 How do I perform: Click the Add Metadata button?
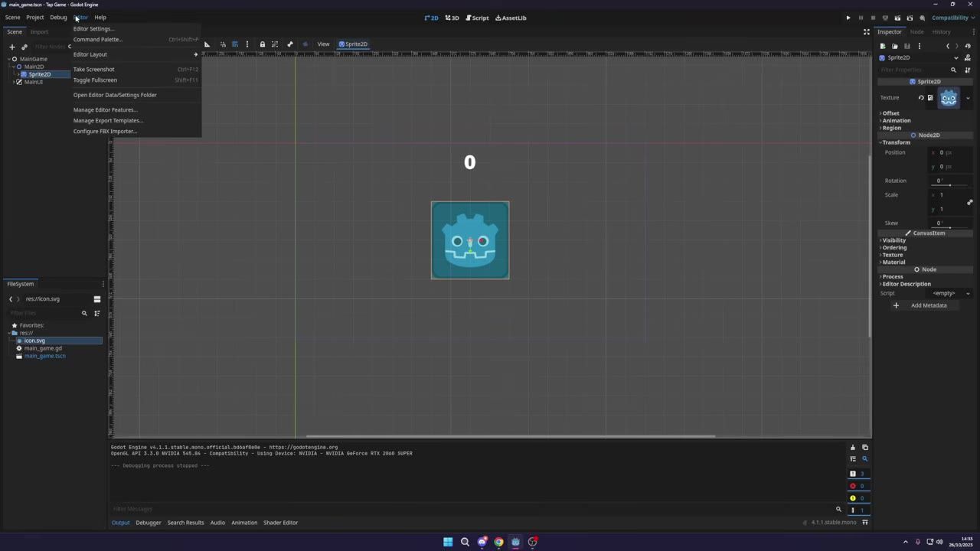click(921, 305)
